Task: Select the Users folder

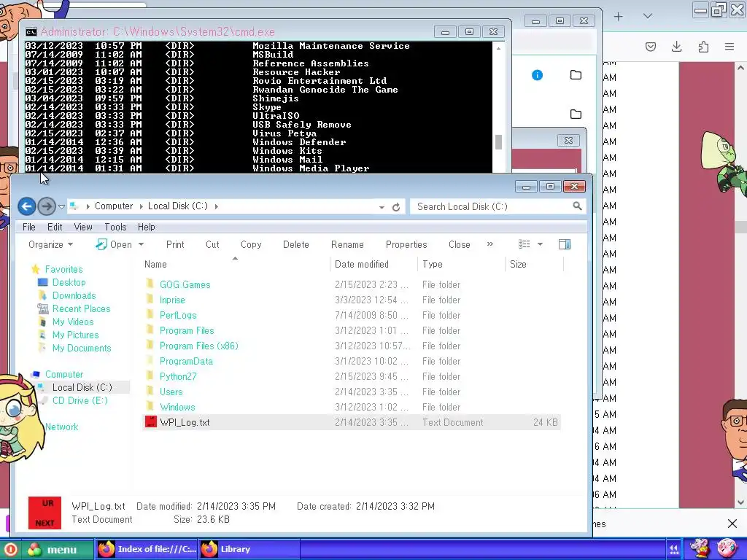Action: pos(171,392)
